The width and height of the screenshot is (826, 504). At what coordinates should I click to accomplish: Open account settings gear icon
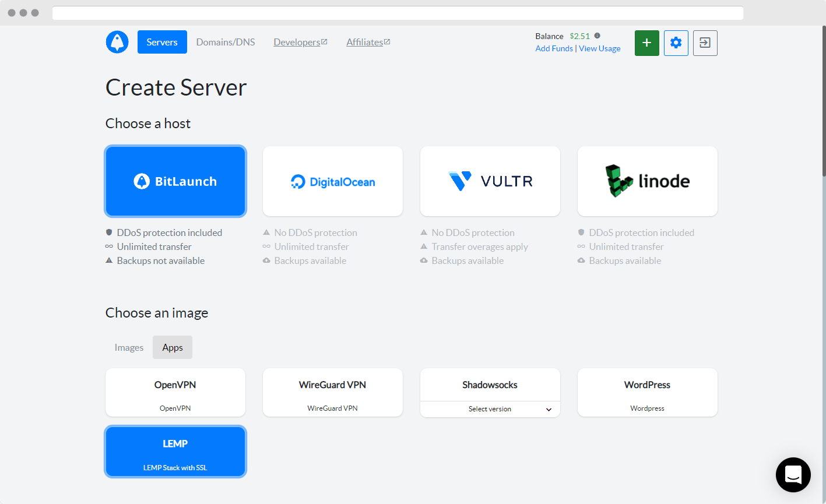point(676,43)
